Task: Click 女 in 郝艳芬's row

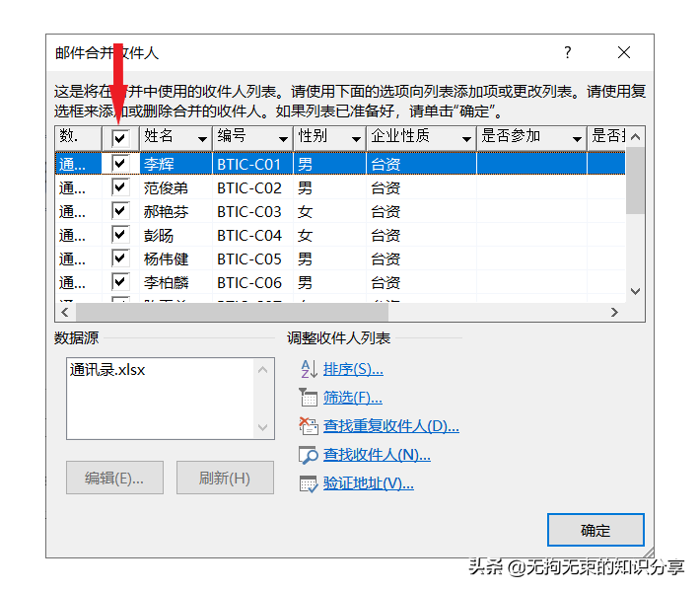Action: [x=305, y=212]
